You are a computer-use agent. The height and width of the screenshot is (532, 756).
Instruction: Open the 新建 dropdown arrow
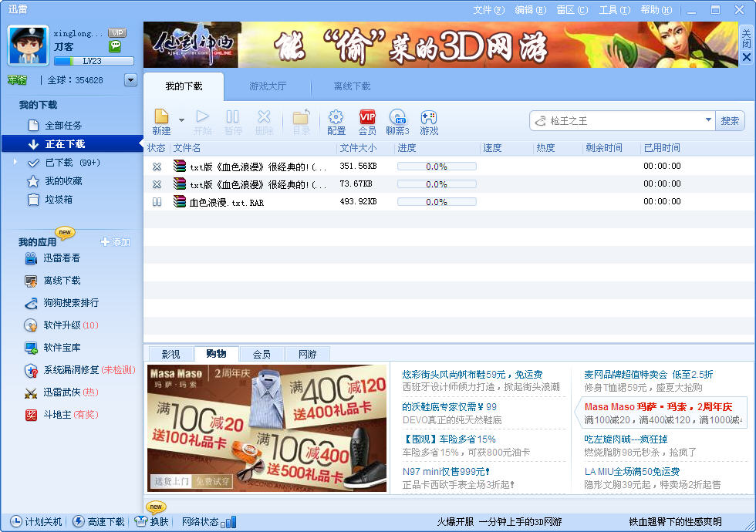tap(182, 120)
